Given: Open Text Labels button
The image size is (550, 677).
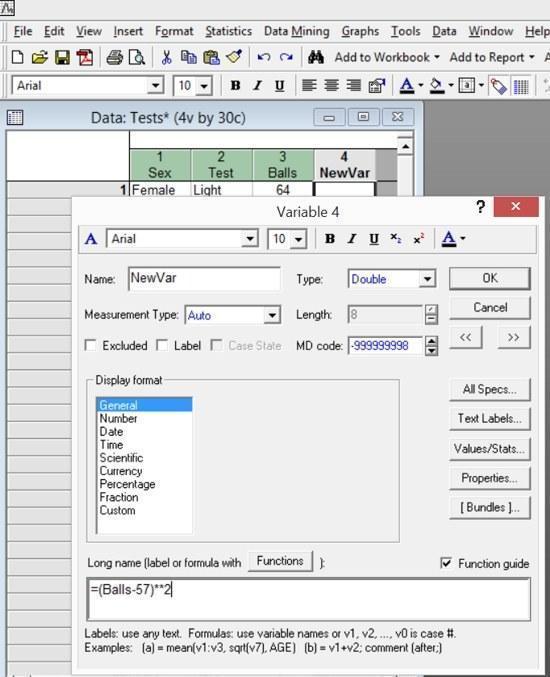Looking at the screenshot, I should coord(490,418).
